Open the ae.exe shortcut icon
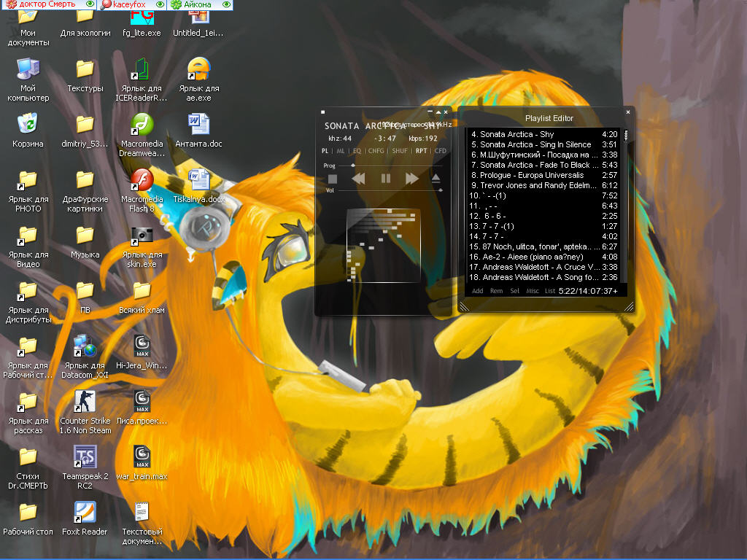This screenshot has height=560, width=747. tap(198, 69)
